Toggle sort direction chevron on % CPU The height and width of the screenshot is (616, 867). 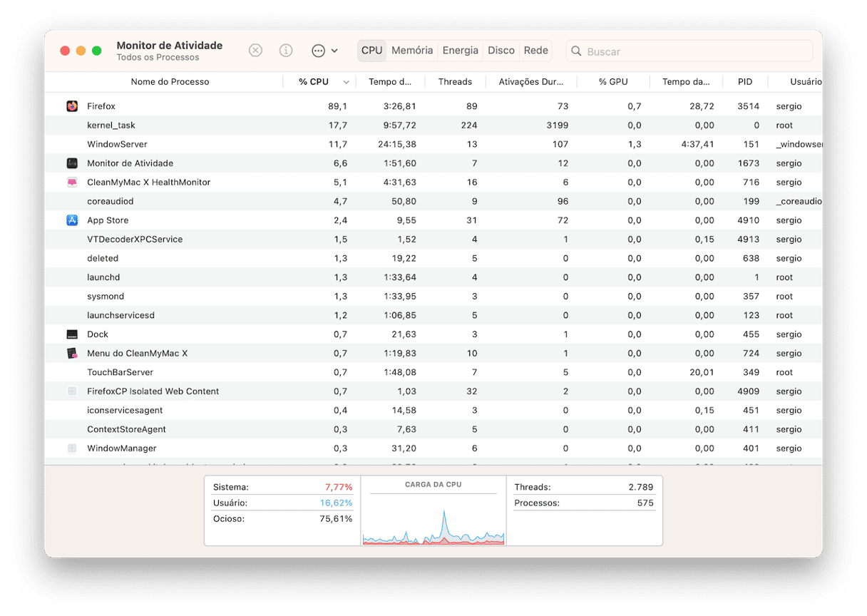[347, 83]
